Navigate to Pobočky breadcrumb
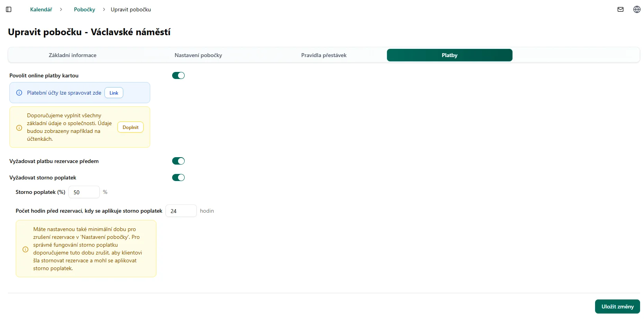Viewport: 644px width, 319px height. point(85,9)
